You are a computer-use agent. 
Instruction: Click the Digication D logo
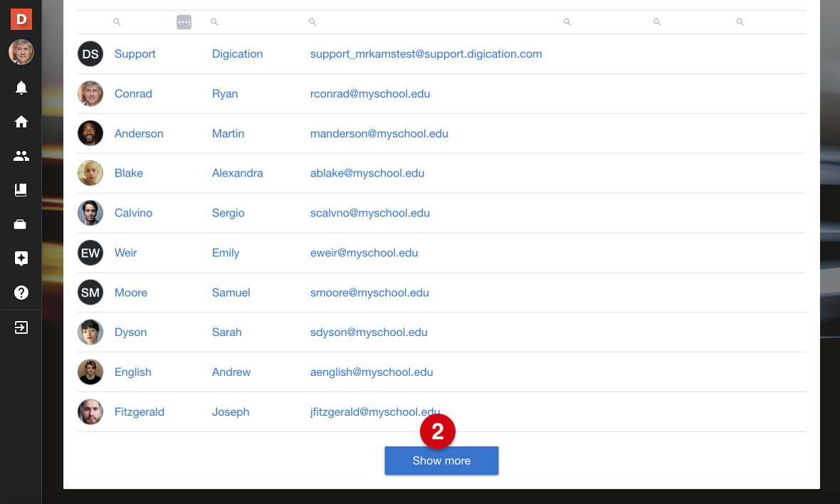click(x=21, y=19)
